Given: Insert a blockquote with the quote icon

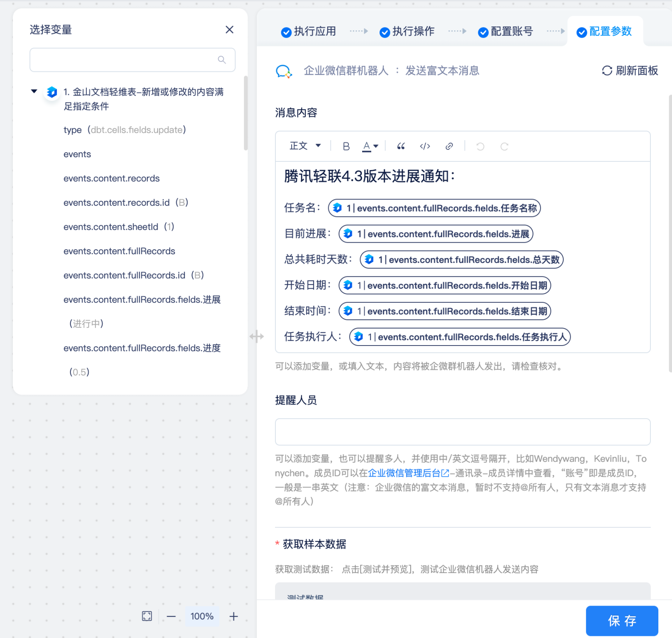Looking at the screenshot, I should coord(401,146).
